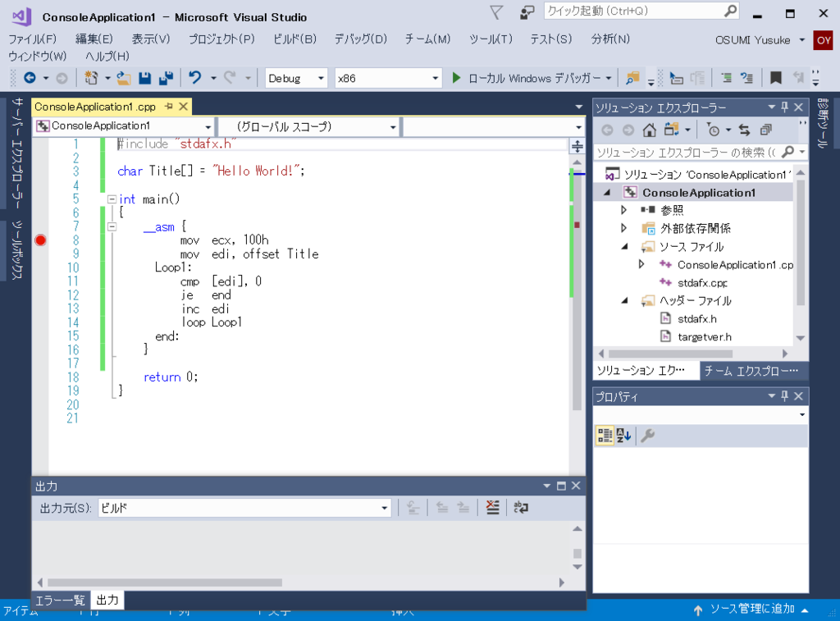Image resolution: width=840 pixels, height=621 pixels.
Task: Switch to the Error List (エラー一覧) tab
Action: pos(60,600)
